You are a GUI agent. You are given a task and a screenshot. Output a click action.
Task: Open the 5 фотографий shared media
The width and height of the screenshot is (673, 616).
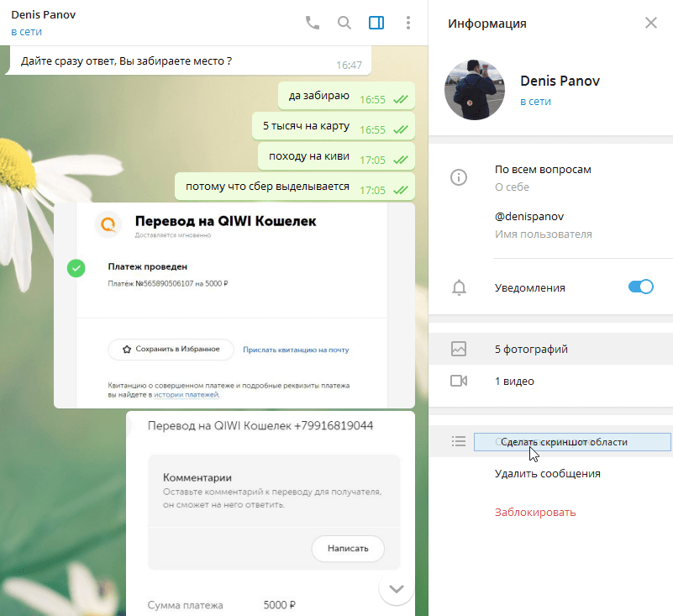[531, 349]
